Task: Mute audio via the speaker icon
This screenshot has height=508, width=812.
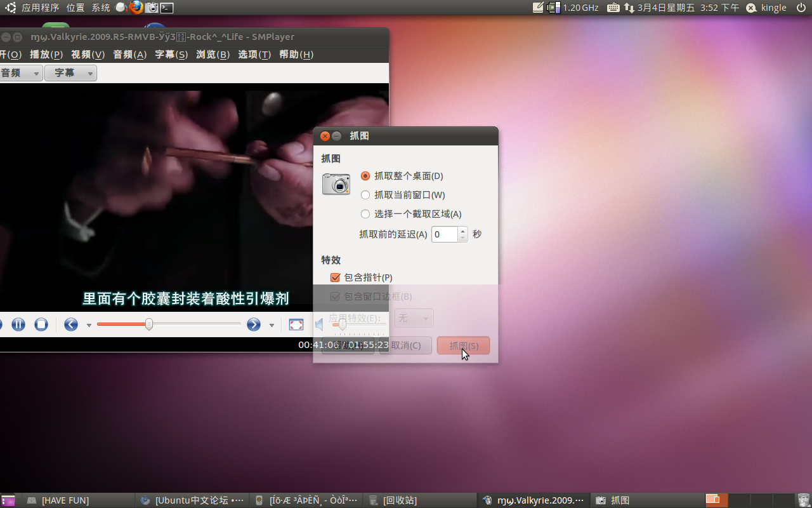Action: 320,324
